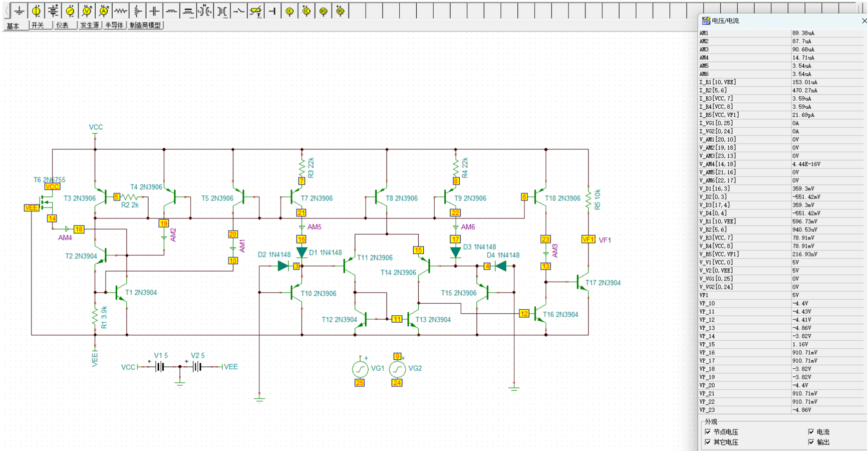Viewport: 868px width, 451px height.
Task: Select the voltage generator component
Action: (x=70, y=11)
